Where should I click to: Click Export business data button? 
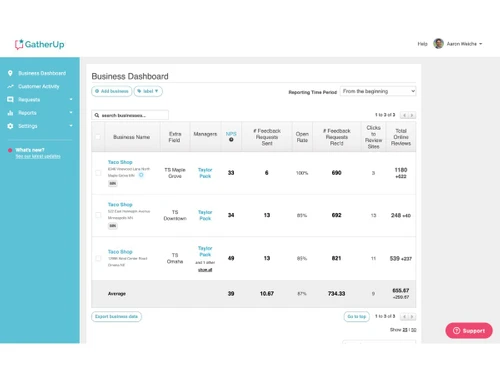116,316
